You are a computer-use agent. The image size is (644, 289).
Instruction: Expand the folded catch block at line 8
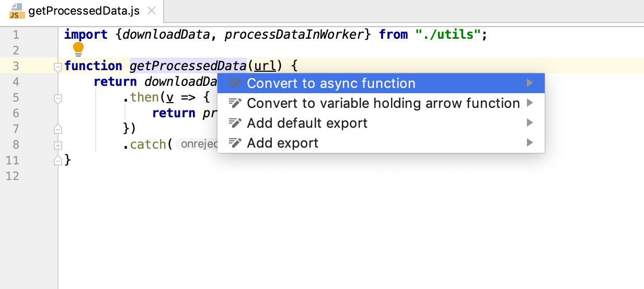[x=58, y=145]
